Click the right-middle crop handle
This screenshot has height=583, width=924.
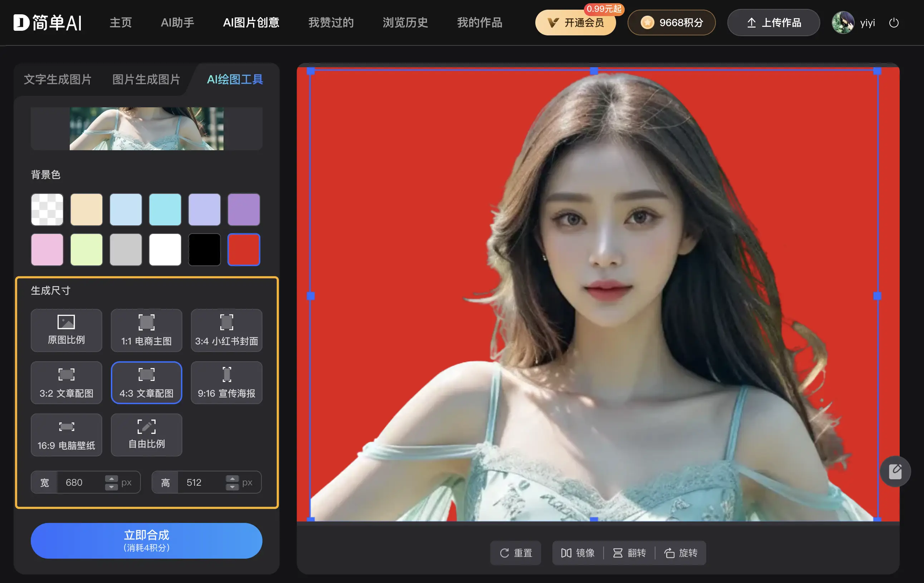coord(877,296)
